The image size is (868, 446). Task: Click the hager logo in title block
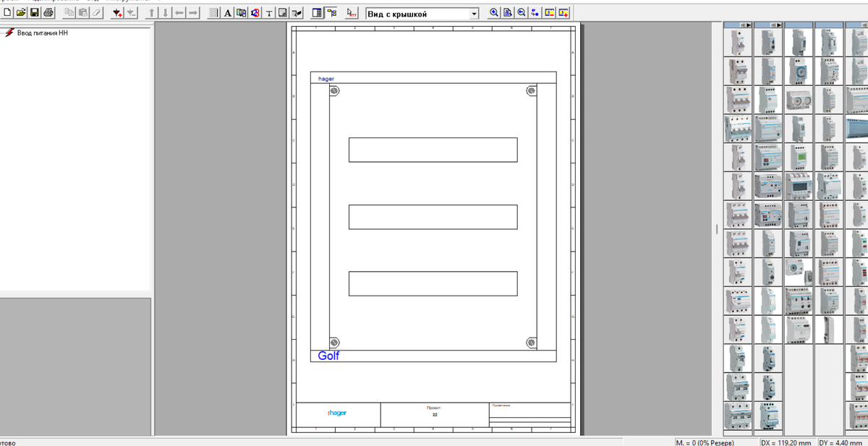click(337, 413)
